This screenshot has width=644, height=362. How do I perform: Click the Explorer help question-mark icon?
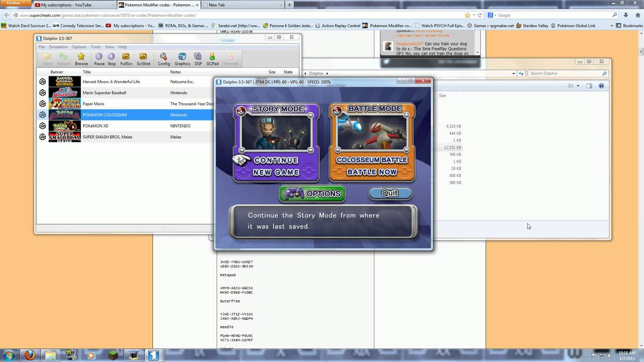pyautogui.click(x=601, y=86)
